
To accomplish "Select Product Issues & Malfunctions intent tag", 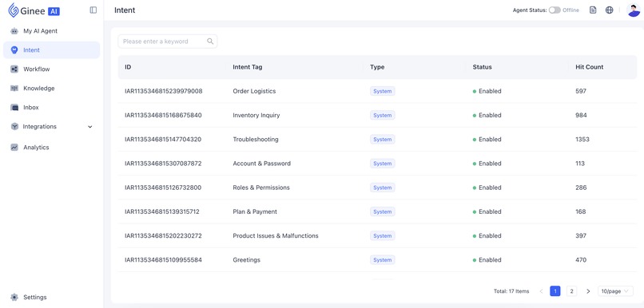I will (276, 236).
